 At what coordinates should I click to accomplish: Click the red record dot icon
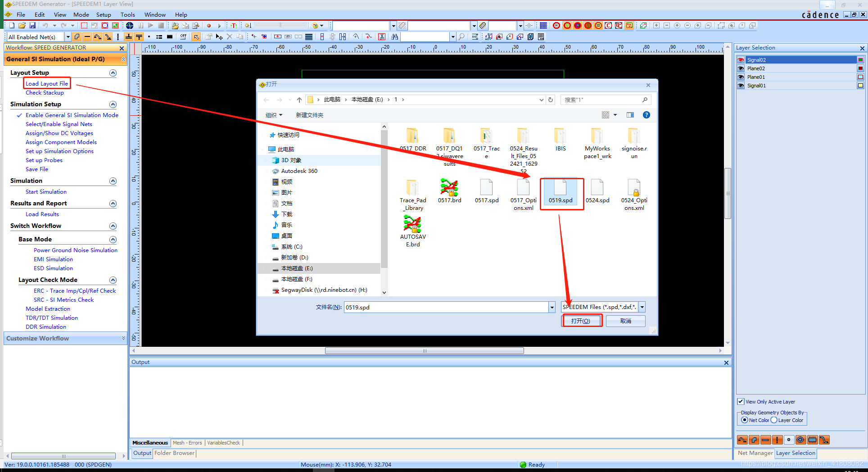coord(209,26)
